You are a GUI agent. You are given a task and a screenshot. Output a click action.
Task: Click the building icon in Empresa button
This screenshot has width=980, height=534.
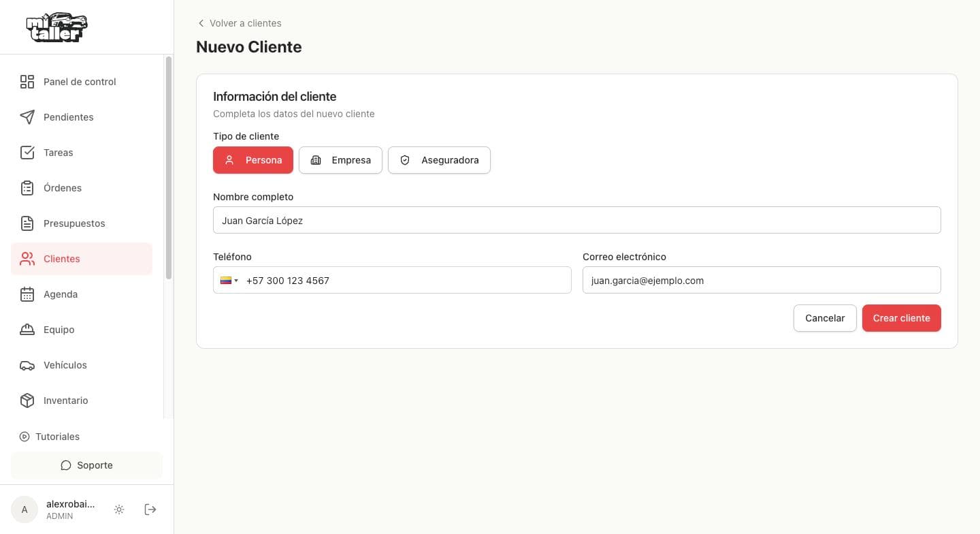pos(316,160)
